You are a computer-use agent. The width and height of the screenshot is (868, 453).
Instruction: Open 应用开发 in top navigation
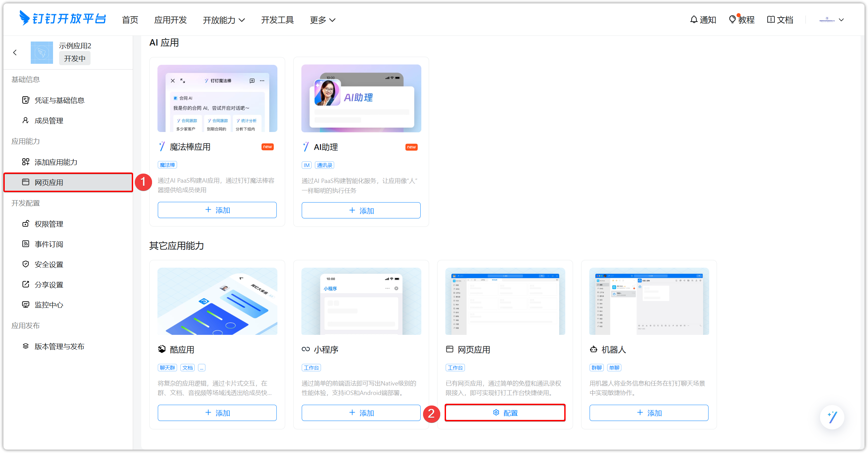pyautogui.click(x=171, y=20)
